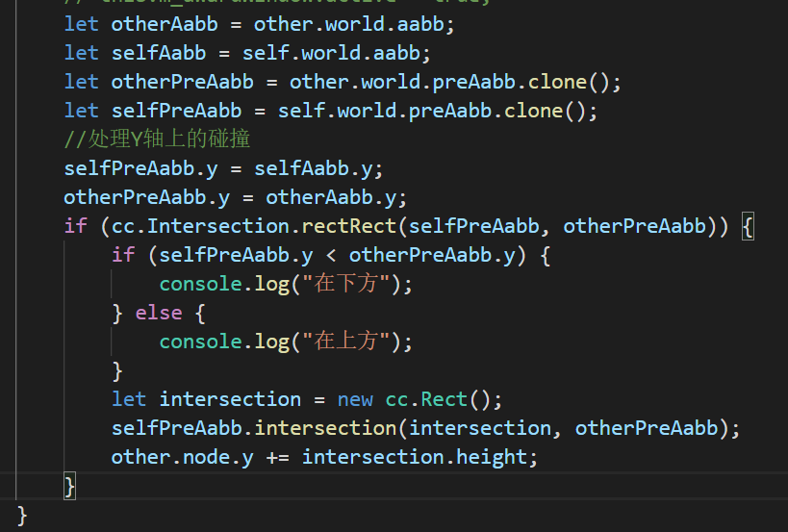
Task: Click the Chinese comment about Y-axis collision
Action: [x=157, y=139]
